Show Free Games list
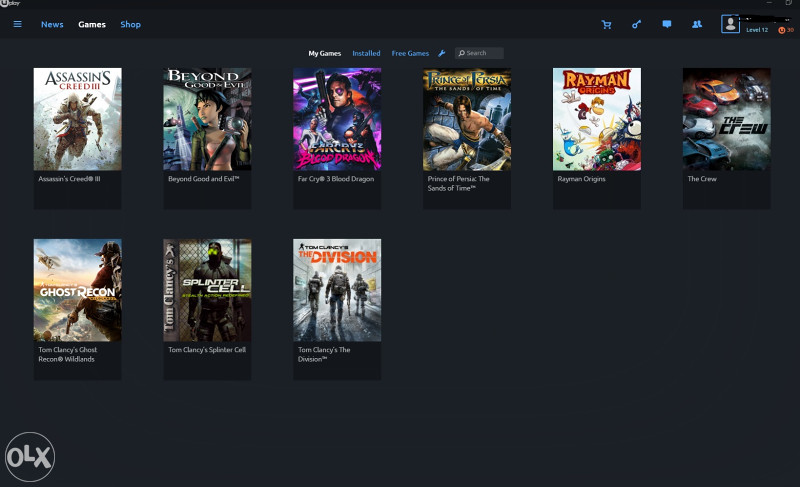 pyautogui.click(x=410, y=53)
